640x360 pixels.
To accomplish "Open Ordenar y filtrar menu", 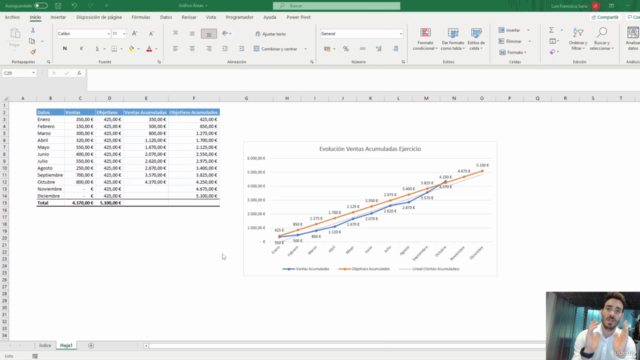I will [578, 39].
